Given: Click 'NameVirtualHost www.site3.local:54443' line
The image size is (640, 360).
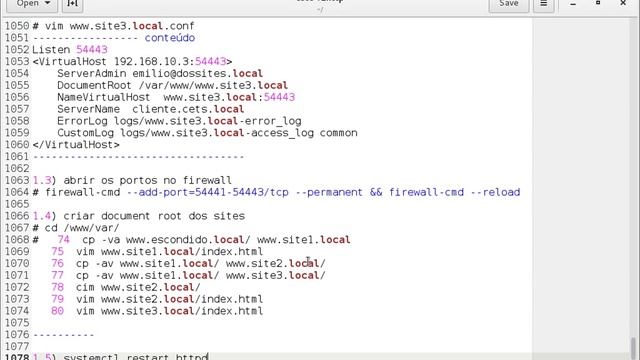Looking at the screenshot, I should (176, 97).
